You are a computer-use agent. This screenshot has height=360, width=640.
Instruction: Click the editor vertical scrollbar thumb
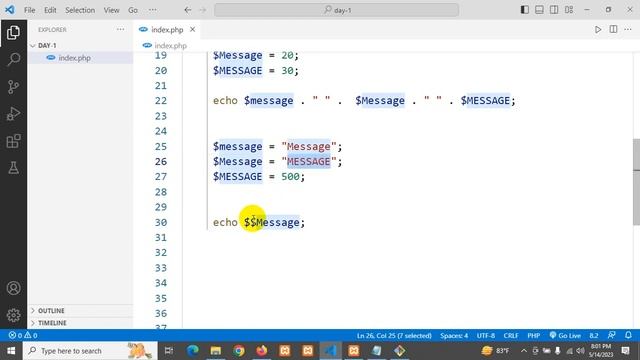636,182
